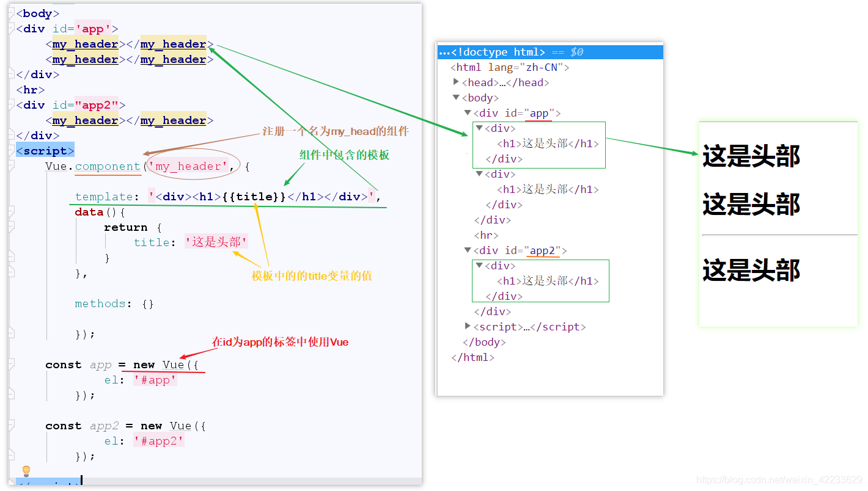This screenshot has height=491, width=868.
Task: Collapse the fold marker beside Vue.component line
Action: pos(12,166)
